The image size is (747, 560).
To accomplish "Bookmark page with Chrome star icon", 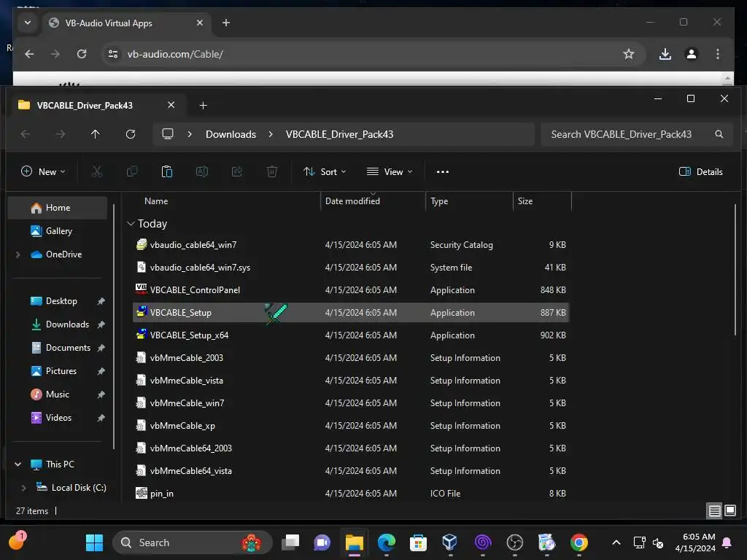I will point(629,54).
